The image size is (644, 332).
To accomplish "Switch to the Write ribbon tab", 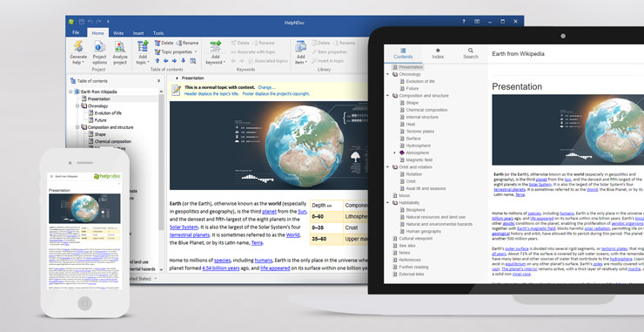I will pyautogui.click(x=118, y=33).
